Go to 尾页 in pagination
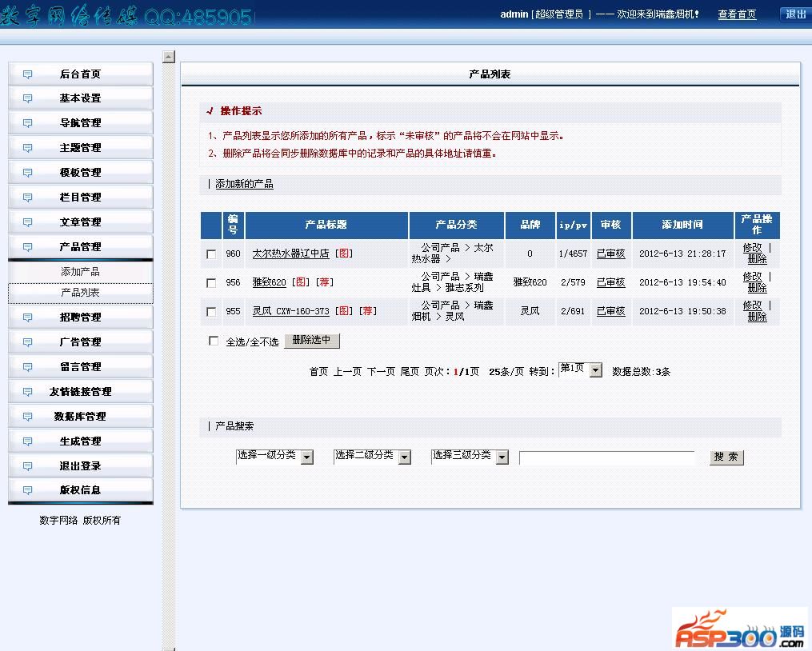812x651 pixels. point(410,372)
